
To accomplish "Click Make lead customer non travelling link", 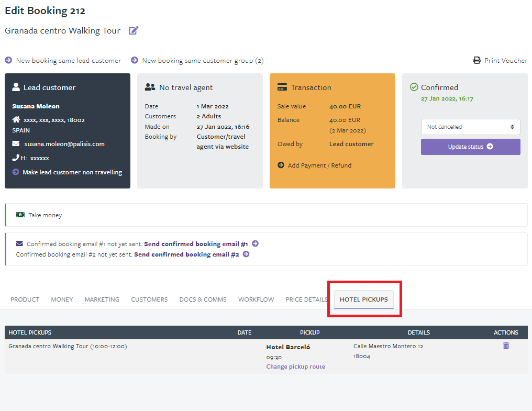I will tap(72, 172).
